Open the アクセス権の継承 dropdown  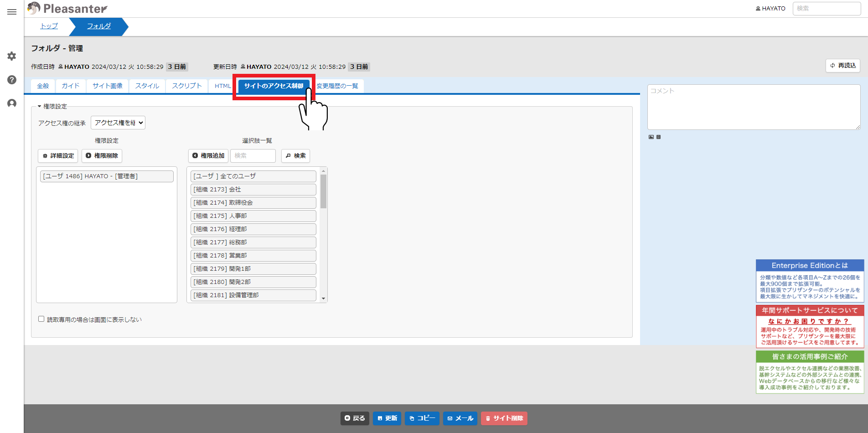pos(118,123)
